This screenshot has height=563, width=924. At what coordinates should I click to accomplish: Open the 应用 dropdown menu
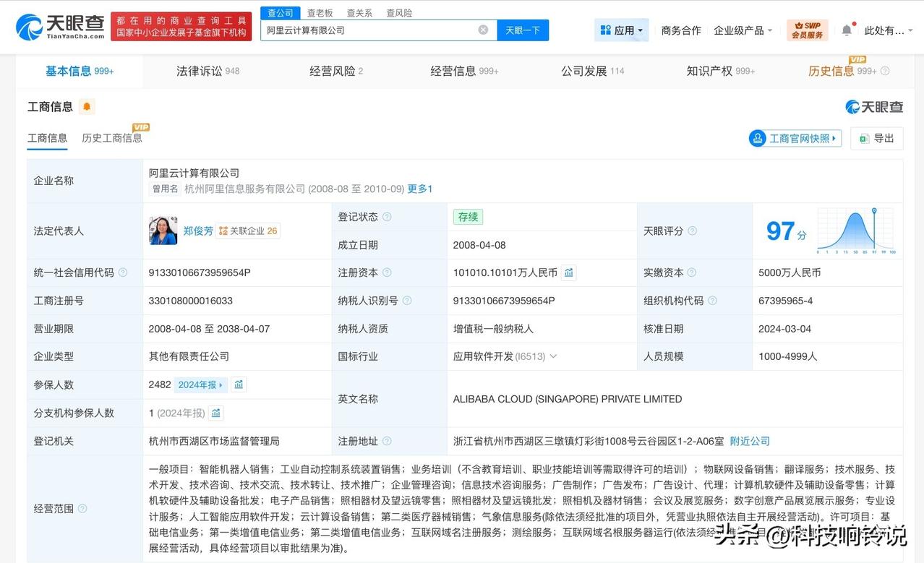[x=622, y=30]
